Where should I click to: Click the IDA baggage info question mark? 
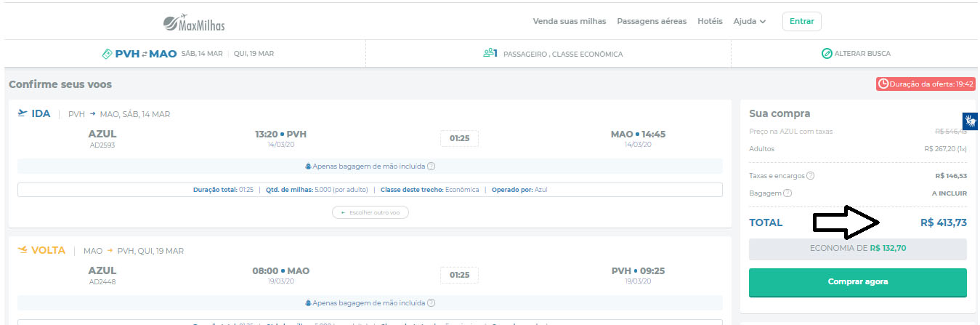[431, 166]
